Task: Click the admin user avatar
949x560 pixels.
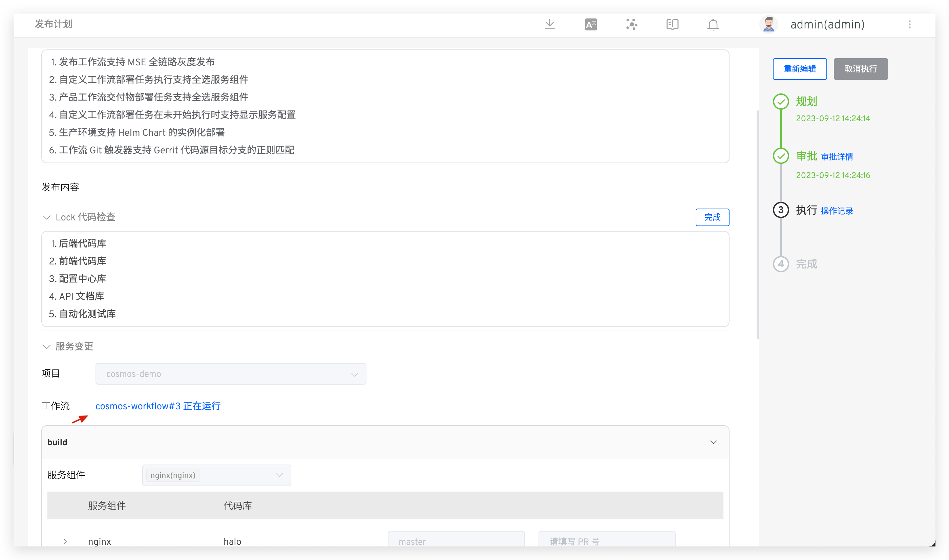Action: (x=768, y=24)
